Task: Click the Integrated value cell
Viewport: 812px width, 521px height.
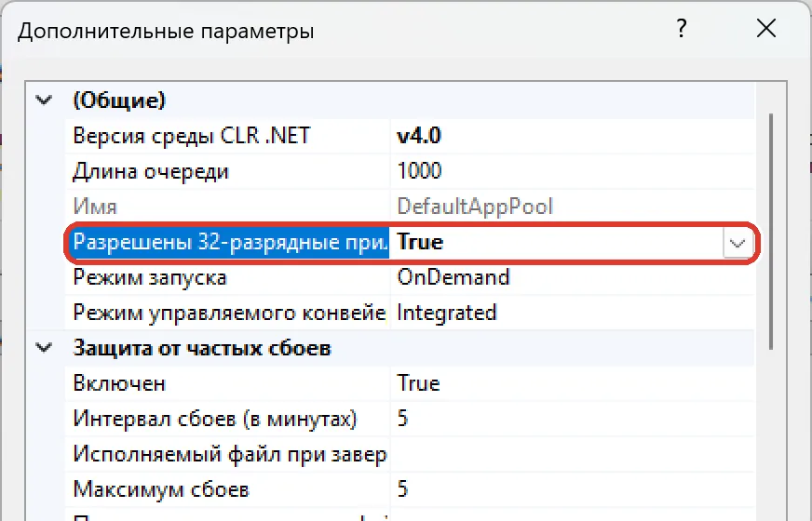Action: [572, 313]
